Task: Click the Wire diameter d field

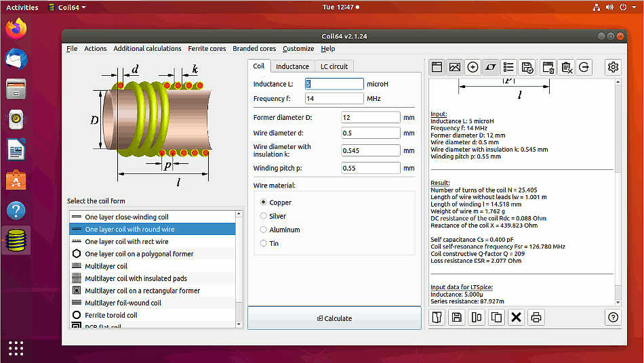Action: point(370,133)
